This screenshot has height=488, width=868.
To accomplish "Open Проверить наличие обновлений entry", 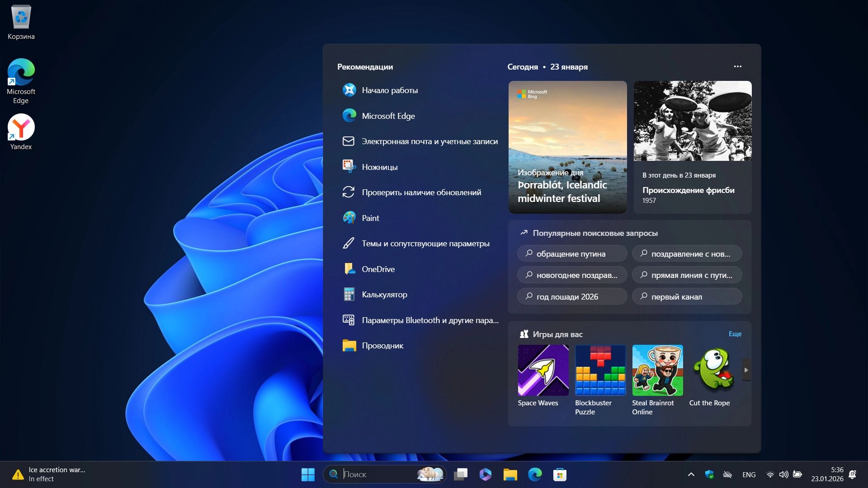I will pos(421,192).
